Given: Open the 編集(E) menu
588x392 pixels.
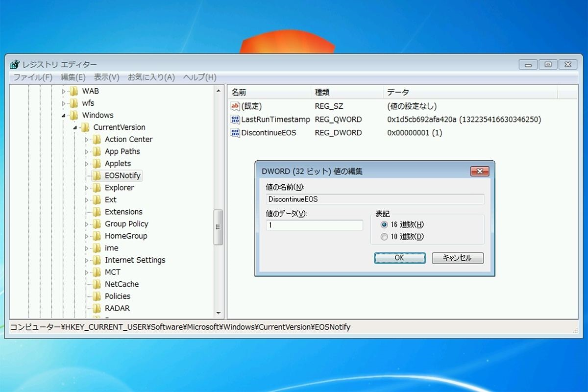Looking at the screenshot, I should [x=73, y=77].
